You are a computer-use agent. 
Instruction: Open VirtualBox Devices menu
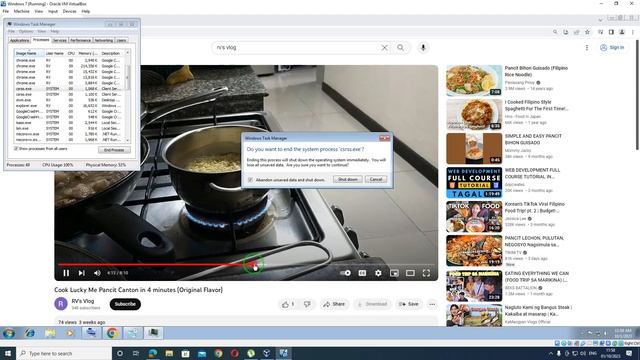pos(69,11)
